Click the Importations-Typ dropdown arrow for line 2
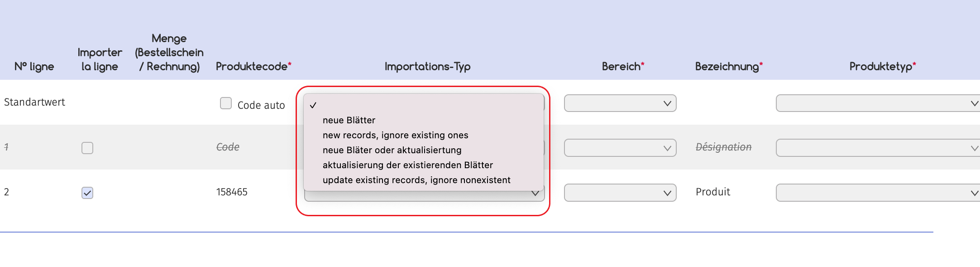Viewport: 980px width, 267px height. [x=535, y=194]
